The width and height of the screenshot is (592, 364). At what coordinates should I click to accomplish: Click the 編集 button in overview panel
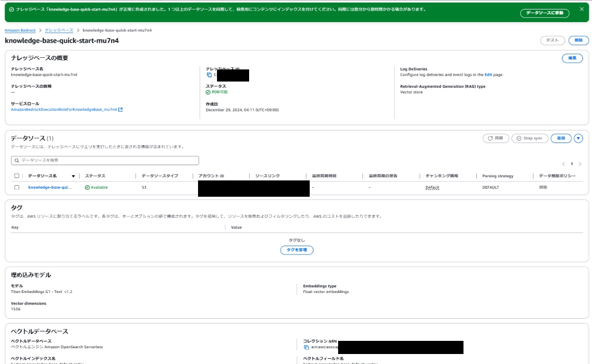coord(572,58)
